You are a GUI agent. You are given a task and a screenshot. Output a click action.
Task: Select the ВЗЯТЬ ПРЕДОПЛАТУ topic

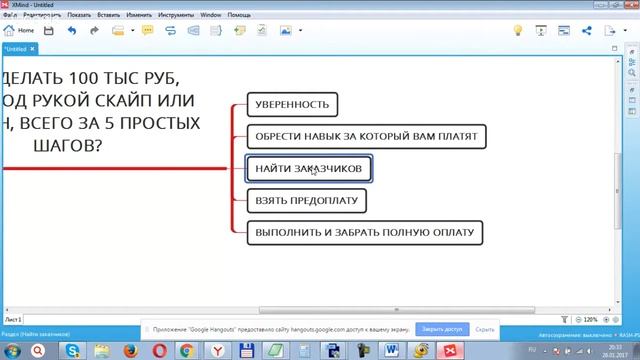(307, 200)
